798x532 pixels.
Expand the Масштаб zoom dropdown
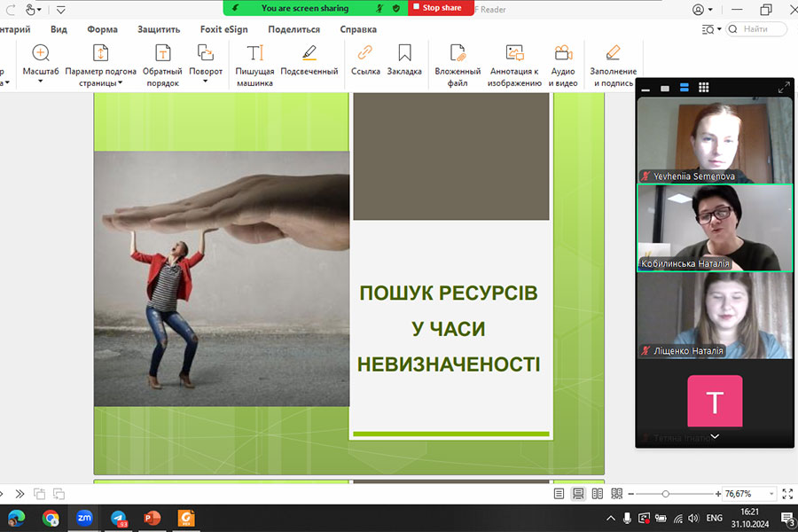pos(40,82)
